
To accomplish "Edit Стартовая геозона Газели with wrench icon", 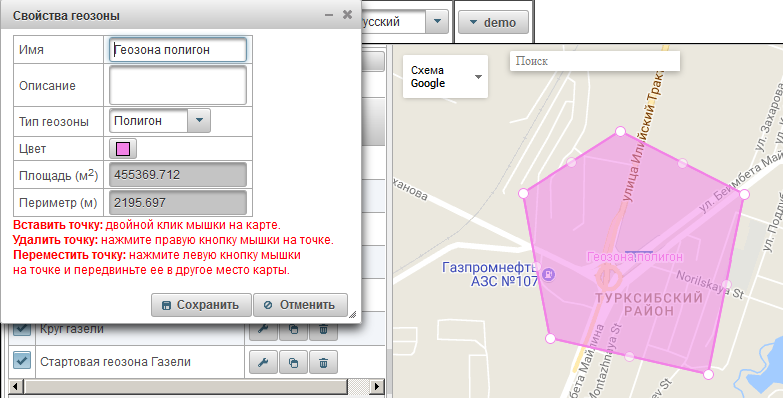I will coord(263,363).
